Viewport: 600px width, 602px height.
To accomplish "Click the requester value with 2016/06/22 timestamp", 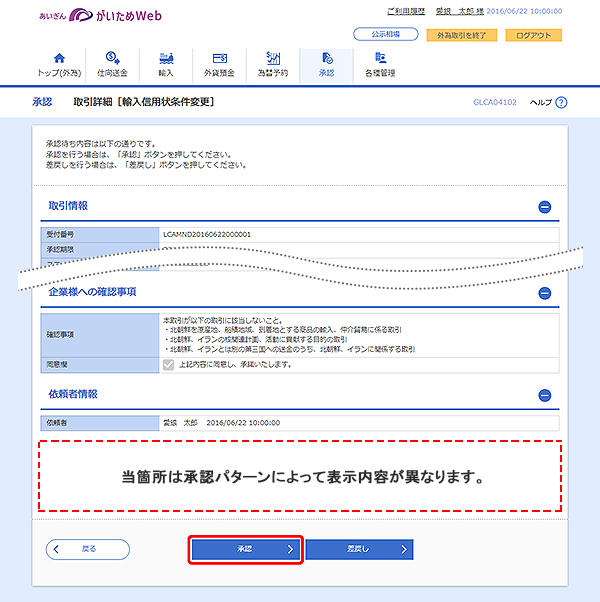I will [x=221, y=423].
